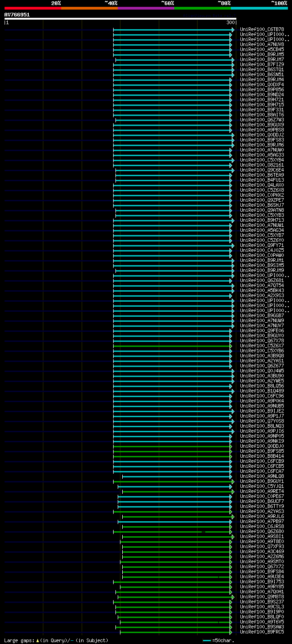
Task: Select label UniRef100_C5YJQ1
Action: (x=262, y=487)
